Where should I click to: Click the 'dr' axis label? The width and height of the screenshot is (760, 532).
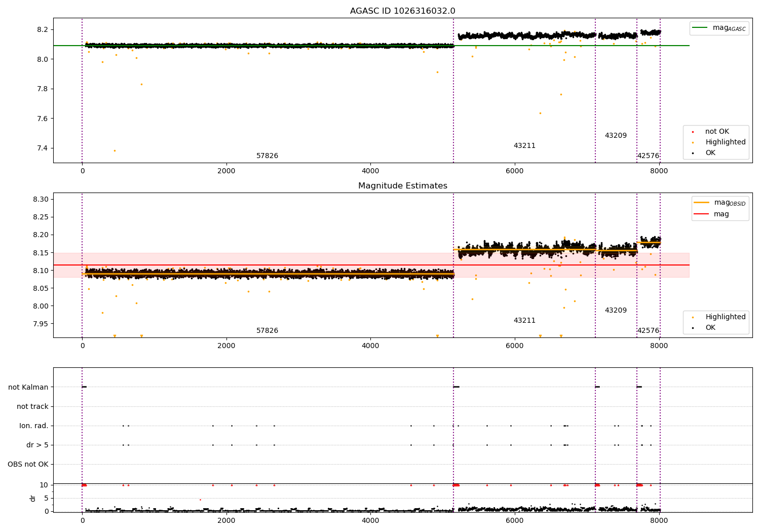(x=33, y=498)
